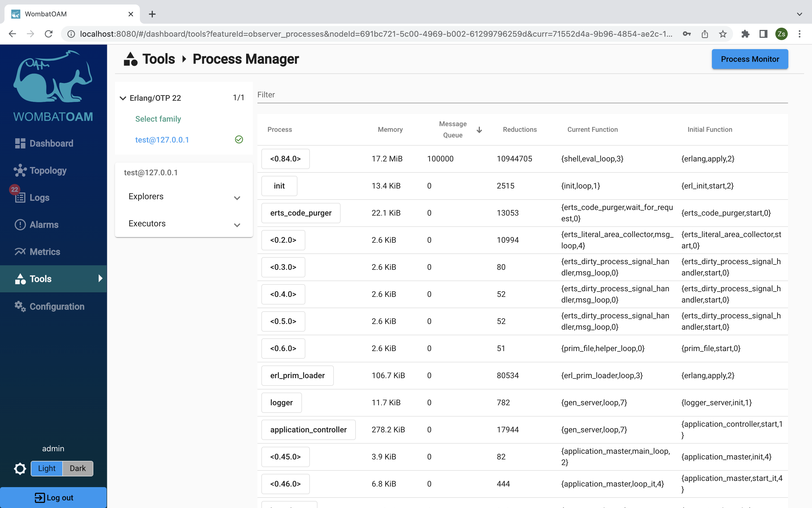Screen dimensions: 812x508
Task: Open the Configuration section
Action: (50, 306)
